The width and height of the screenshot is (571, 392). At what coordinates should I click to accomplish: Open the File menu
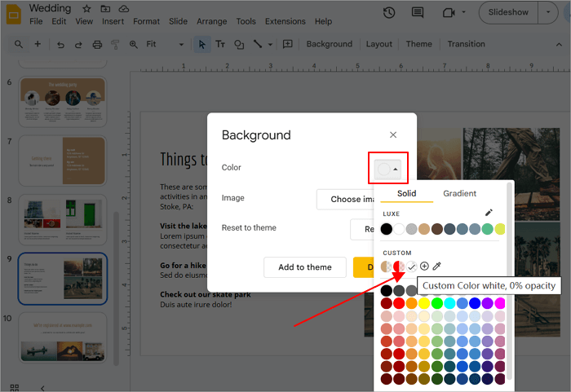[x=36, y=21]
